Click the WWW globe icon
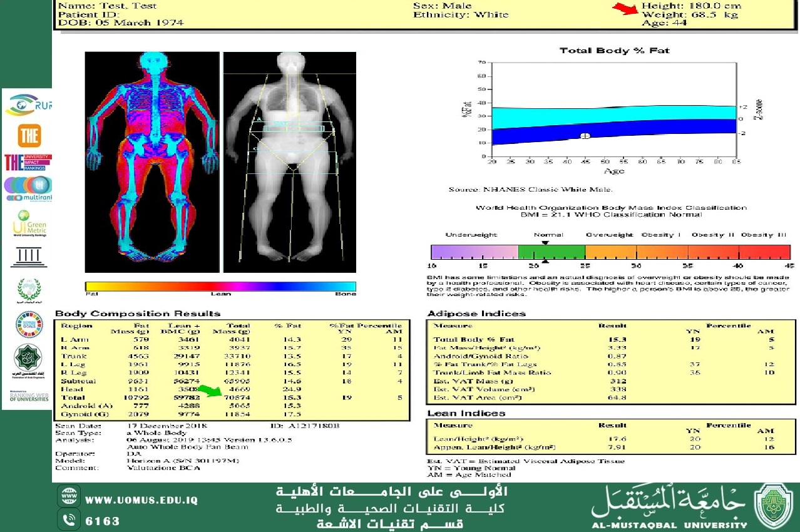The height and width of the screenshot is (532, 800). (68, 496)
